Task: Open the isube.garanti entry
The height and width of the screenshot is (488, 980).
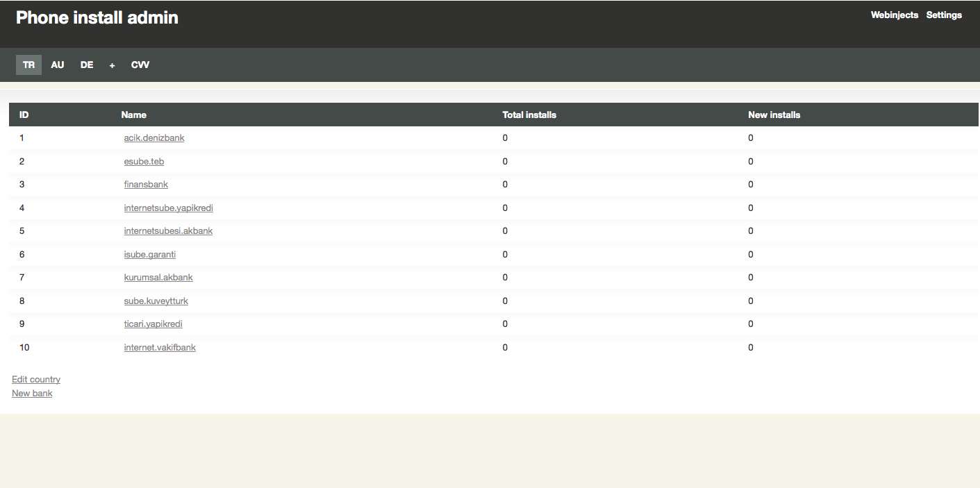Action: (150, 254)
